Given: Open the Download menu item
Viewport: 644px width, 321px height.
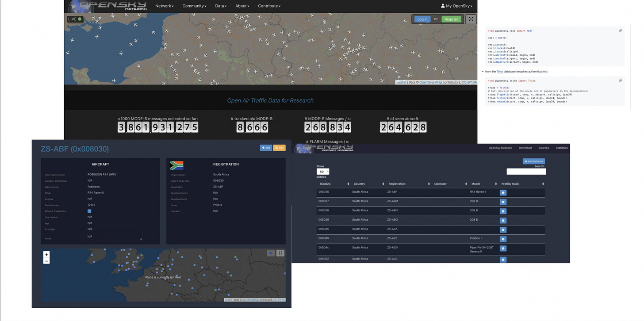Looking at the screenshot, I should [525, 148].
